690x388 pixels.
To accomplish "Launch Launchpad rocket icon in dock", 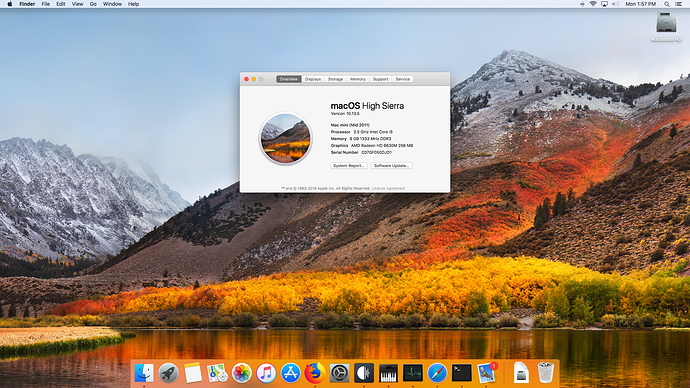I will tap(169, 373).
